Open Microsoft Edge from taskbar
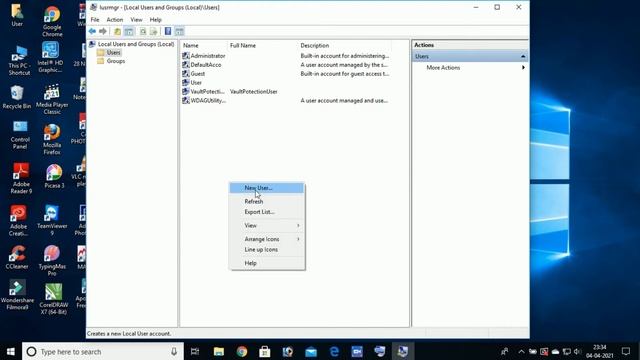640x360 pixels. click(x=334, y=351)
